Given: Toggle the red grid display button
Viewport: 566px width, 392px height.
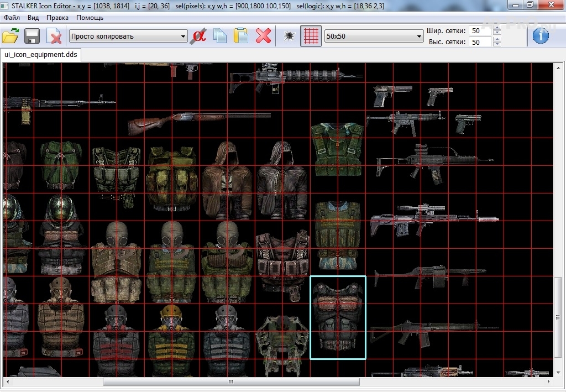Looking at the screenshot, I should coord(311,36).
